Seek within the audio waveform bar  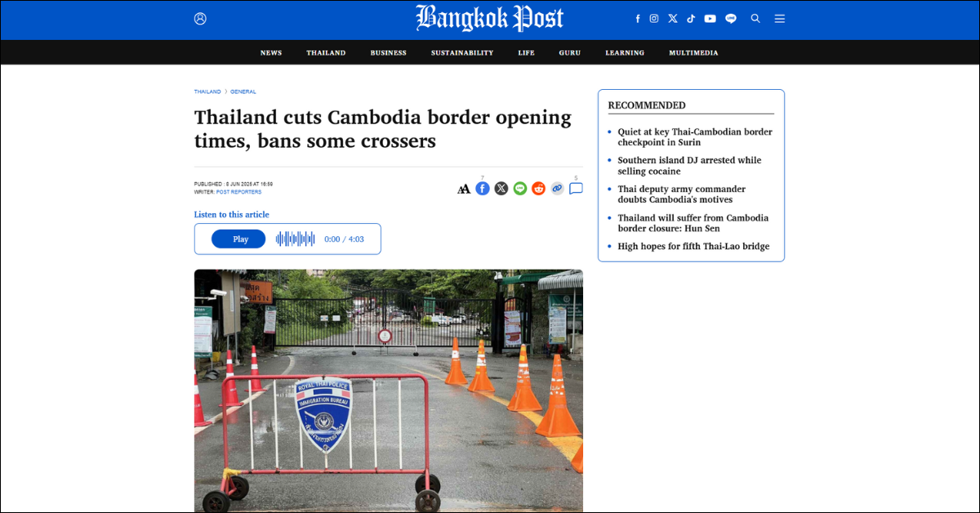(x=296, y=239)
